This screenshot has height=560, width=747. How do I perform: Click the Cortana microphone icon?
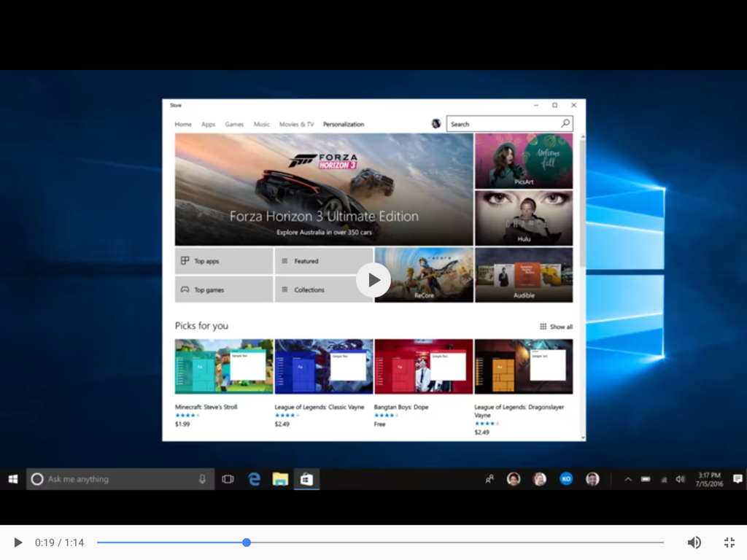(203, 479)
